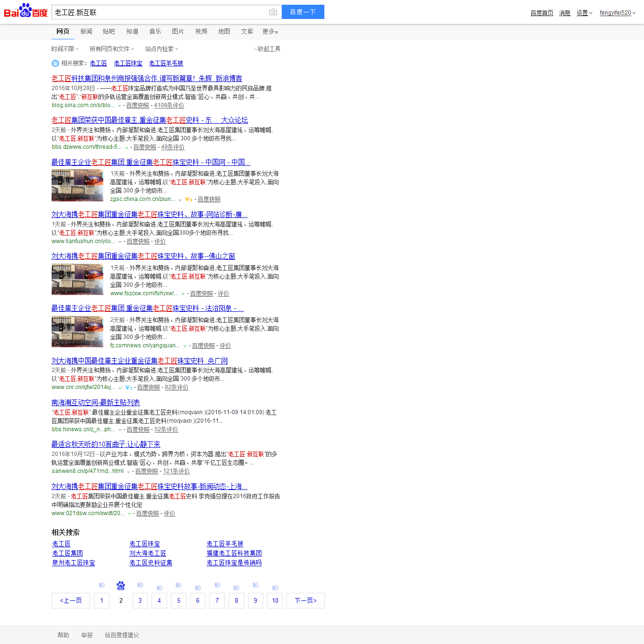The image size is (644, 644).
Task: Open the 给百度提建议 feedback link
Action: pos(122,635)
